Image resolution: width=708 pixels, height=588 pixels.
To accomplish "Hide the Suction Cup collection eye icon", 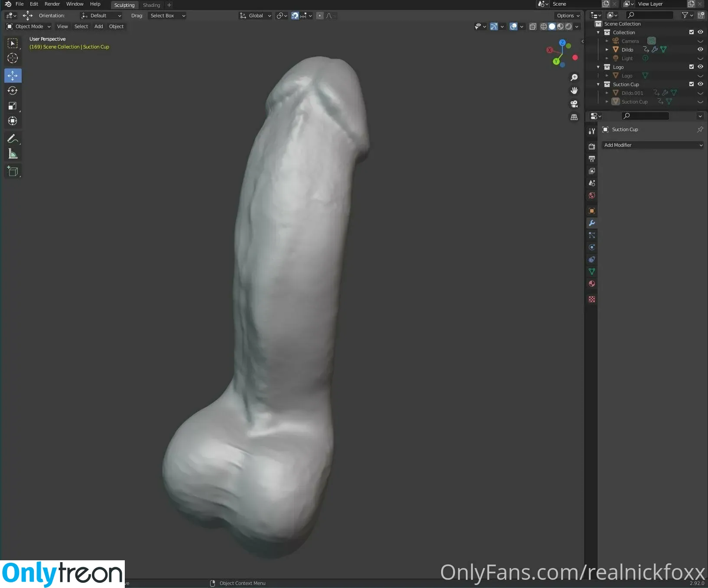I will (x=700, y=84).
